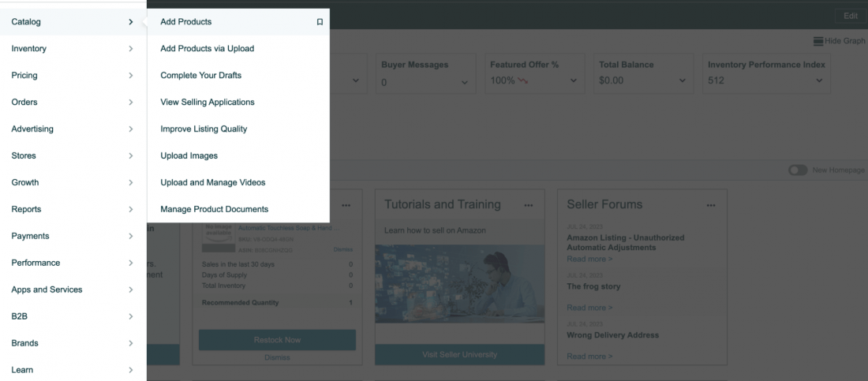The height and width of the screenshot is (381, 868).
Task: Open the Brands menu item
Action: coord(73,343)
